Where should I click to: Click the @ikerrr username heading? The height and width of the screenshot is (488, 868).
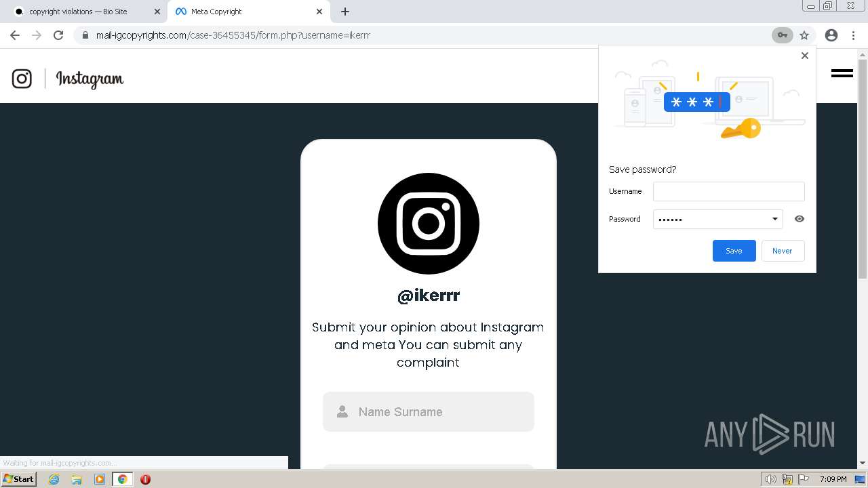point(429,296)
